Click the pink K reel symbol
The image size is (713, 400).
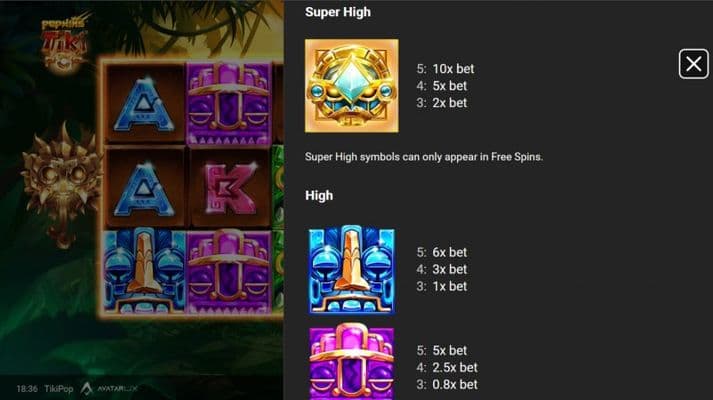[x=230, y=188]
